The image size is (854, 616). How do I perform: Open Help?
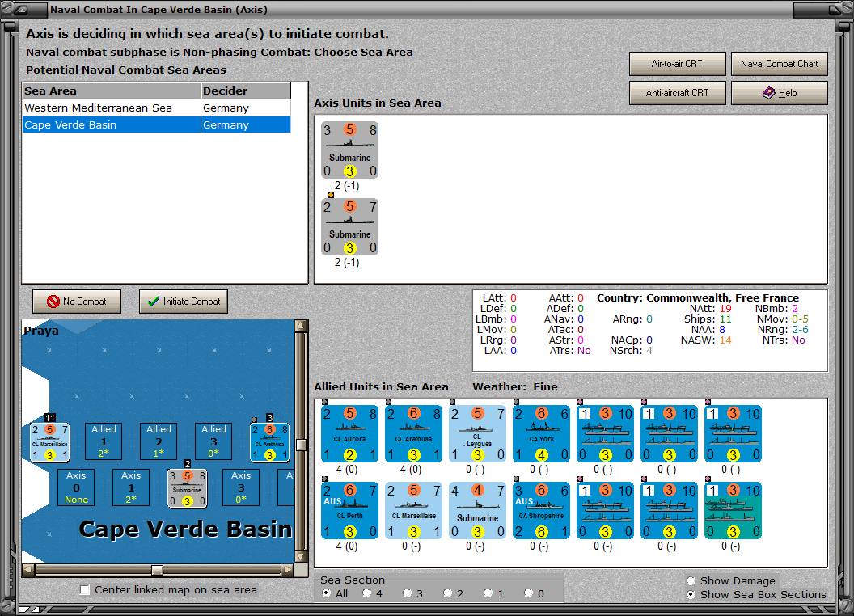coord(780,93)
